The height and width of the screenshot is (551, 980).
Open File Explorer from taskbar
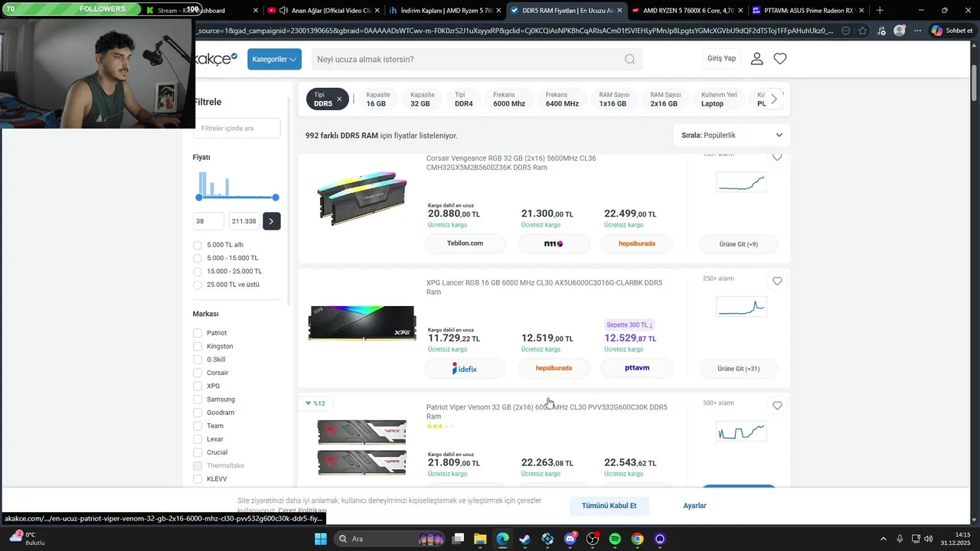point(479,539)
